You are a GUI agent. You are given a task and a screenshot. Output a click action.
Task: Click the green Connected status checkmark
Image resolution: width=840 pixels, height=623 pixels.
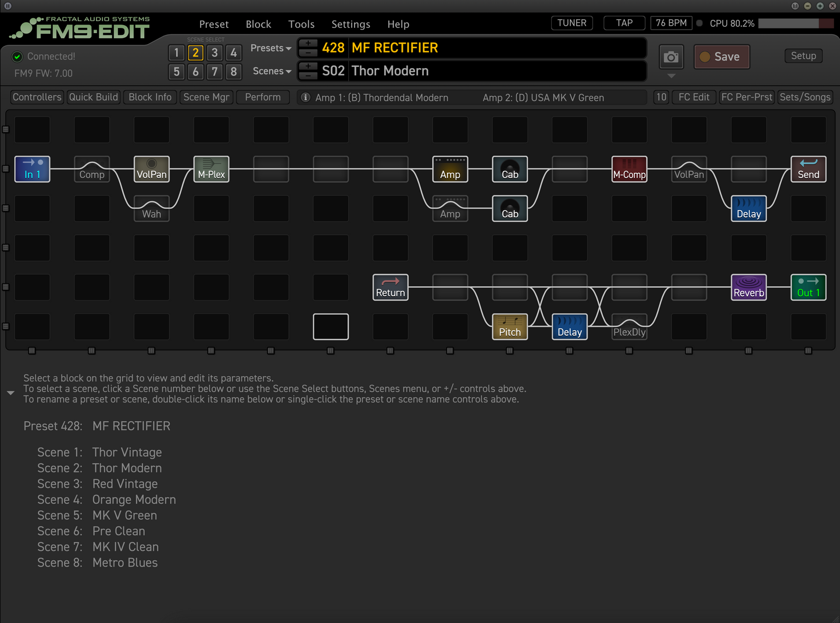pos(17,56)
